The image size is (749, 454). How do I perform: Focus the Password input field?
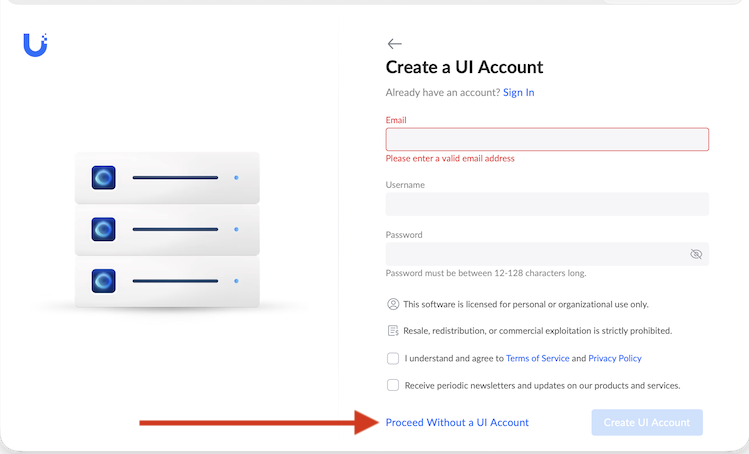(547, 254)
